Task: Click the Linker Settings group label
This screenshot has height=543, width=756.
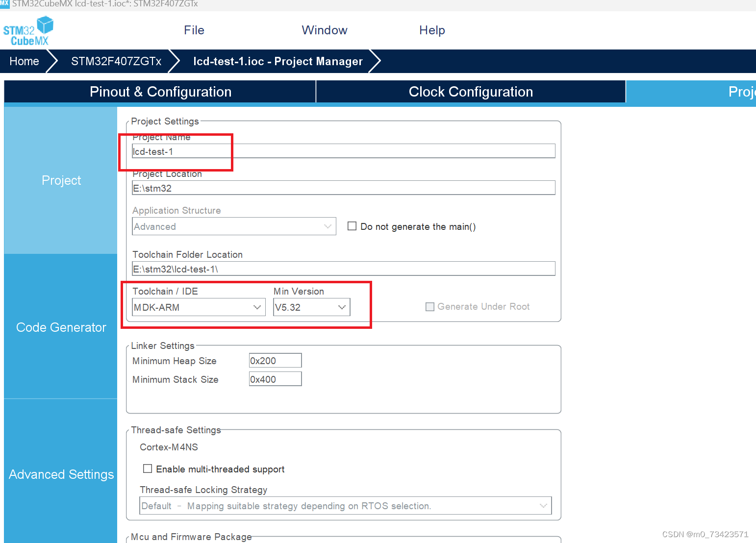Action: (x=163, y=346)
